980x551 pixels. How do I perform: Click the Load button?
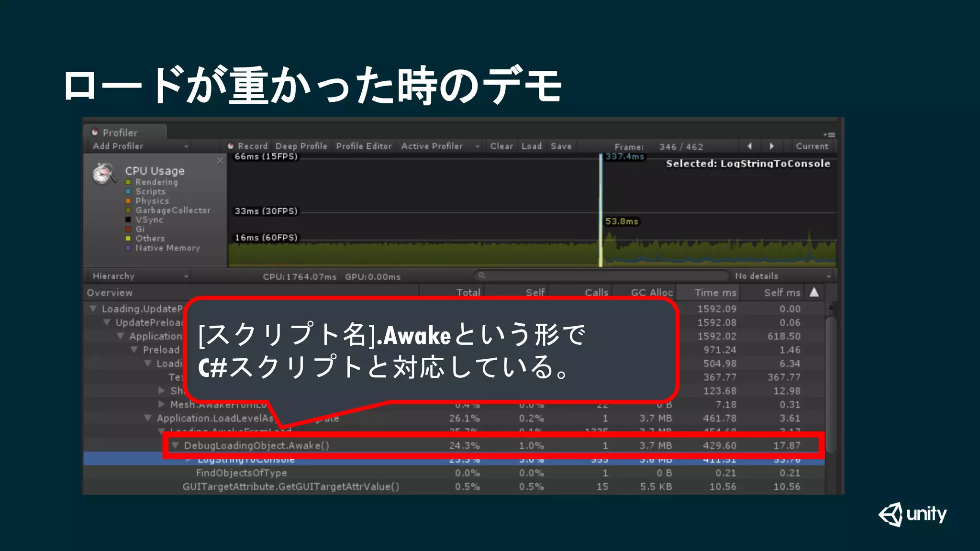coord(532,146)
